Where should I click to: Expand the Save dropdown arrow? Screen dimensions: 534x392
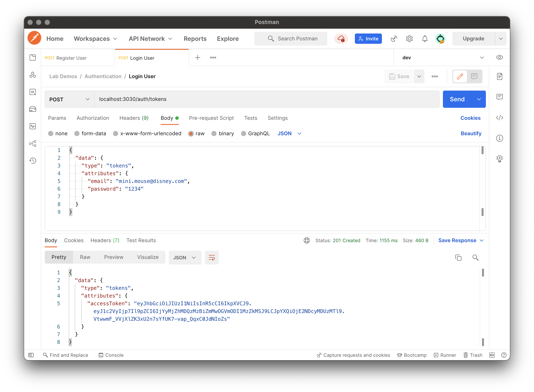click(x=419, y=76)
